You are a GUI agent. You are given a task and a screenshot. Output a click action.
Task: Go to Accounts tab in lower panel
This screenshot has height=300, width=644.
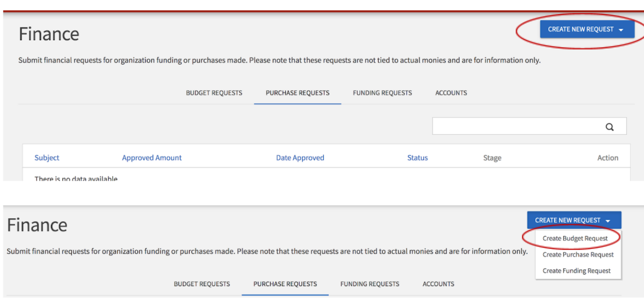(438, 284)
